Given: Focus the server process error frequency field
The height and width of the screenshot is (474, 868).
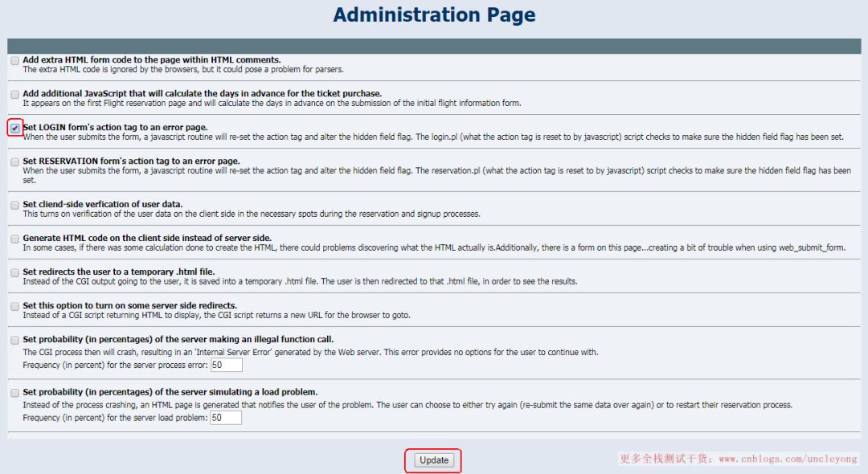Looking at the screenshot, I should coord(226,365).
